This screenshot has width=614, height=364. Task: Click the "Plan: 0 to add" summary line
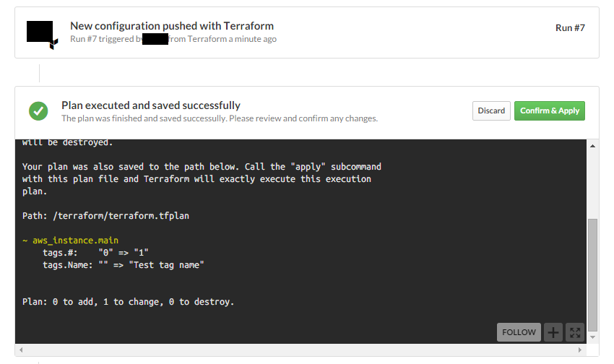coord(128,301)
